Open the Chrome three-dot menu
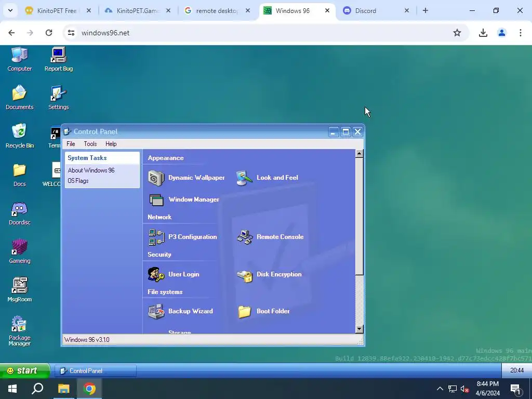This screenshot has height=399, width=532. pos(521,33)
